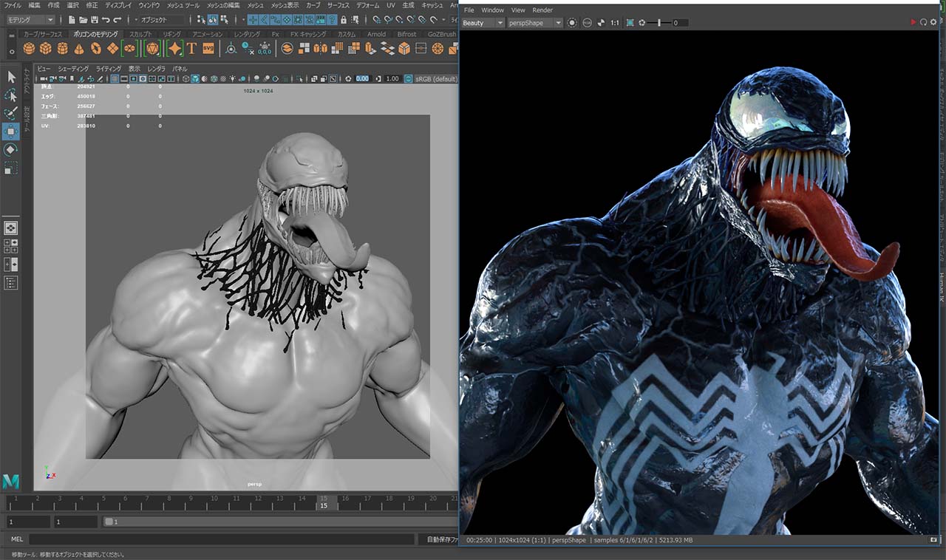Open Arnold render view settings gear
This screenshot has height=560, width=946.
coord(933,23)
